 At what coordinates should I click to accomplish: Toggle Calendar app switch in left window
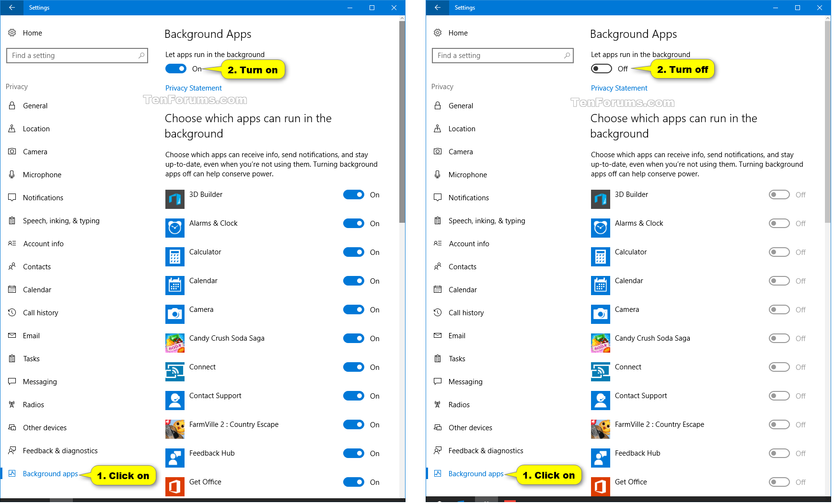pyautogui.click(x=354, y=281)
